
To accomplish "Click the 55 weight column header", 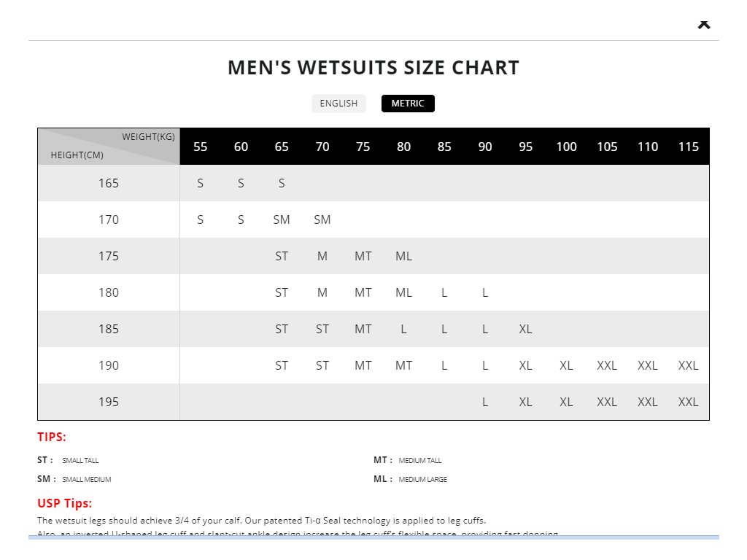I will tap(201, 147).
